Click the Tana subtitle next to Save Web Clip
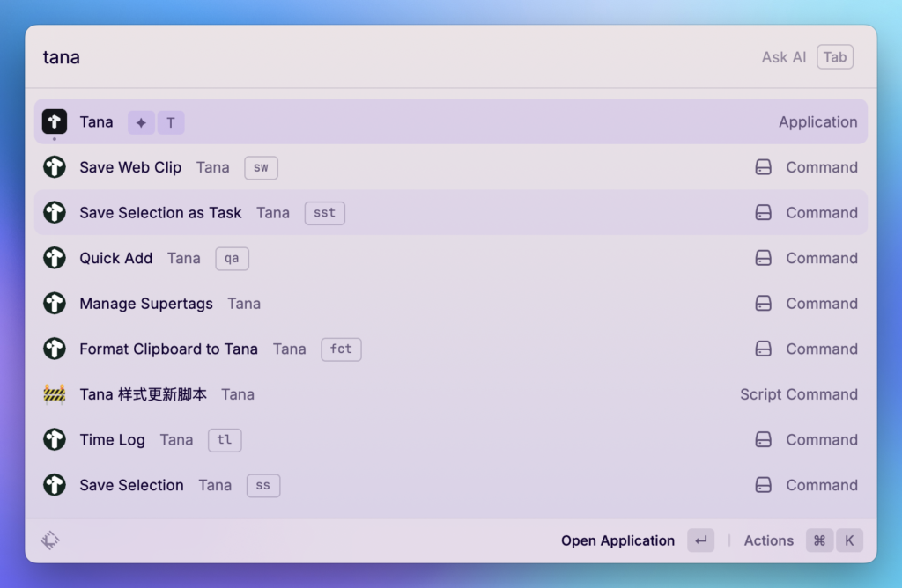This screenshot has height=588, width=902. (213, 167)
